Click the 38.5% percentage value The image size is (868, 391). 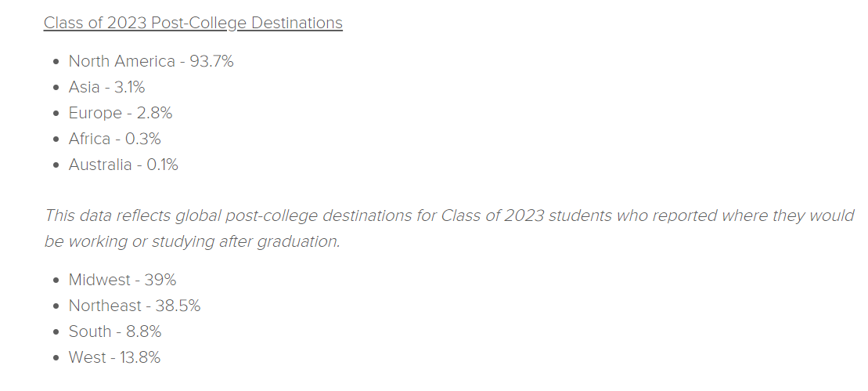coord(178,306)
